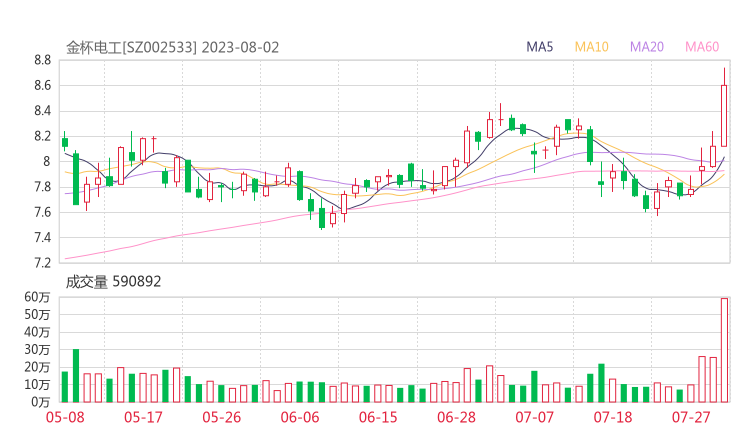
Task: Click the 07-18 date axis label
Action: [x=613, y=417]
